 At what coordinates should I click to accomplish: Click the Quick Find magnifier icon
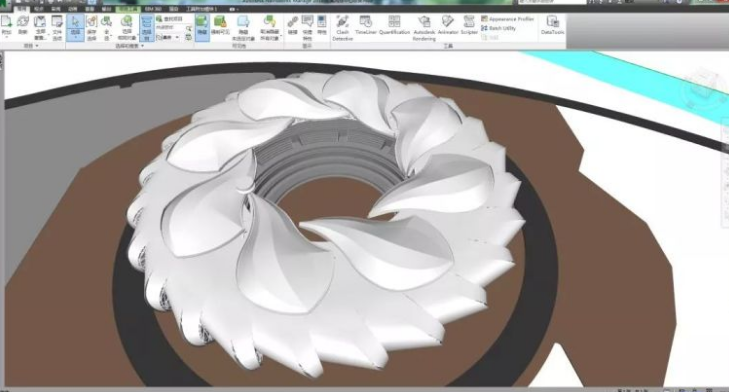[189, 28]
